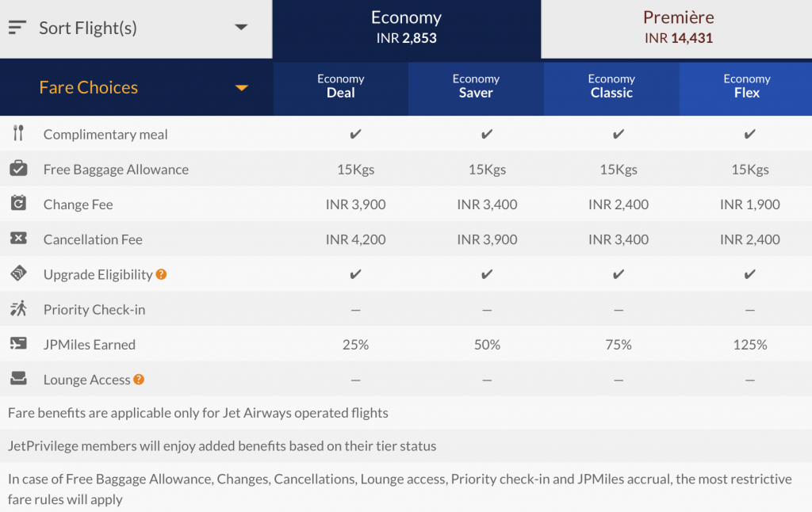Image resolution: width=812 pixels, height=512 pixels.
Task: Switch to the Première INR 14,431 tab
Action: (677, 29)
